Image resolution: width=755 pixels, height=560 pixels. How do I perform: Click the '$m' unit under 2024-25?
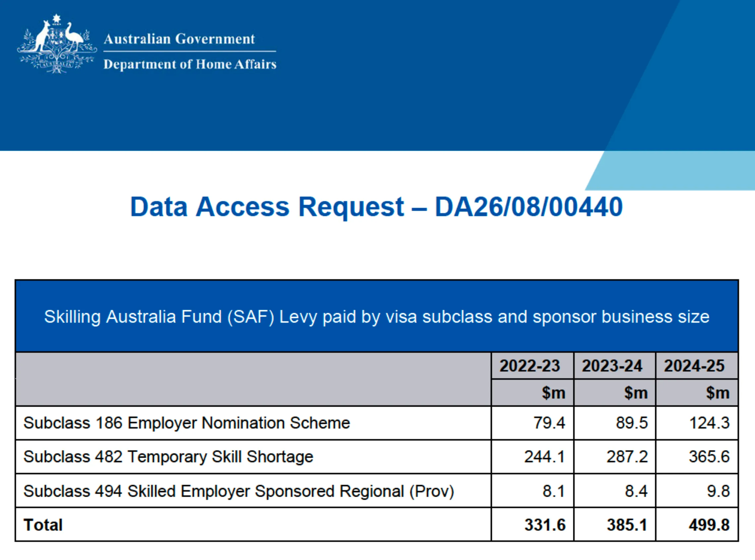pos(718,393)
